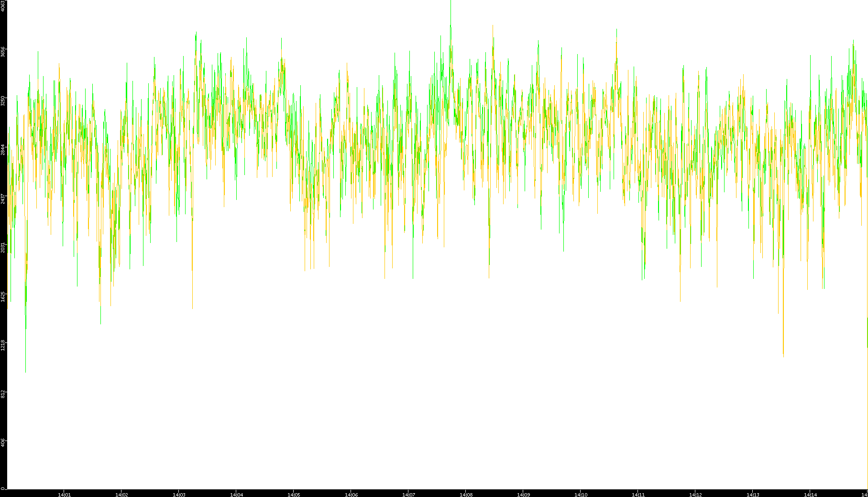
Task: Select the 14:12 time tick label
Action: click(x=695, y=495)
